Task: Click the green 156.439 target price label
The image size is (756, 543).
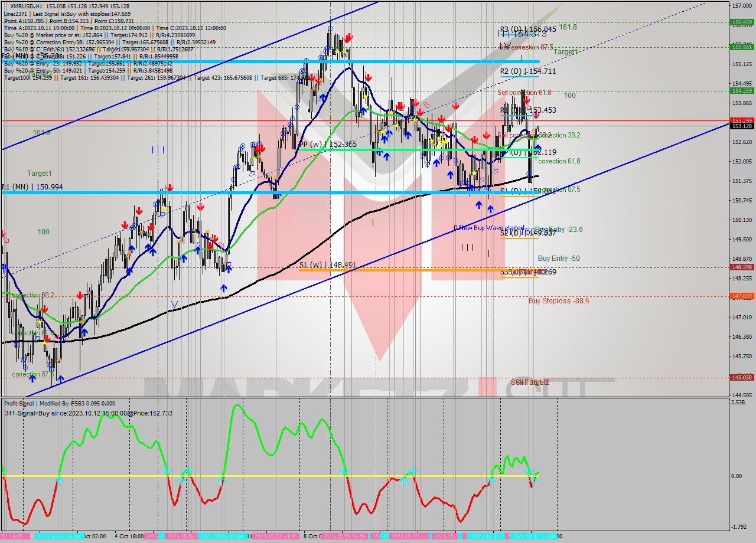Action: (741, 22)
